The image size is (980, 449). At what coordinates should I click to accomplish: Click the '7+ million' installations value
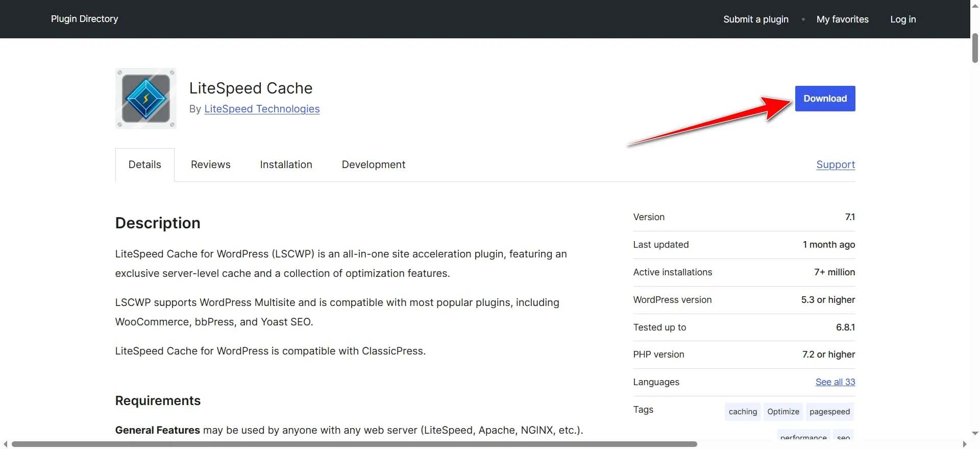(x=835, y=272)
